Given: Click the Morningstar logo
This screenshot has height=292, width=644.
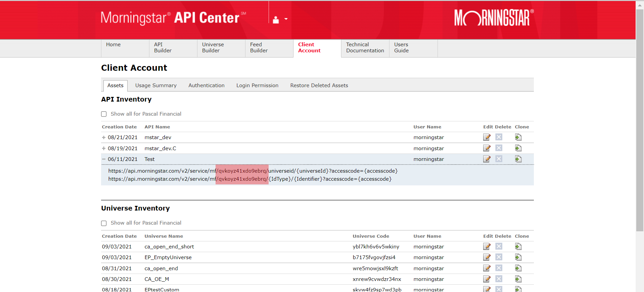Looking at the screenshot, I should click(494, 18).
